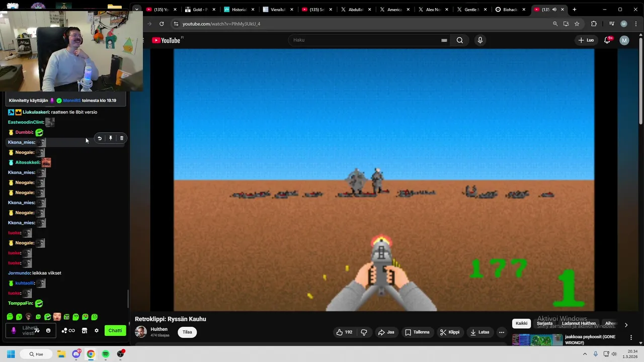Open the chat shop icon

pos(84,331)
